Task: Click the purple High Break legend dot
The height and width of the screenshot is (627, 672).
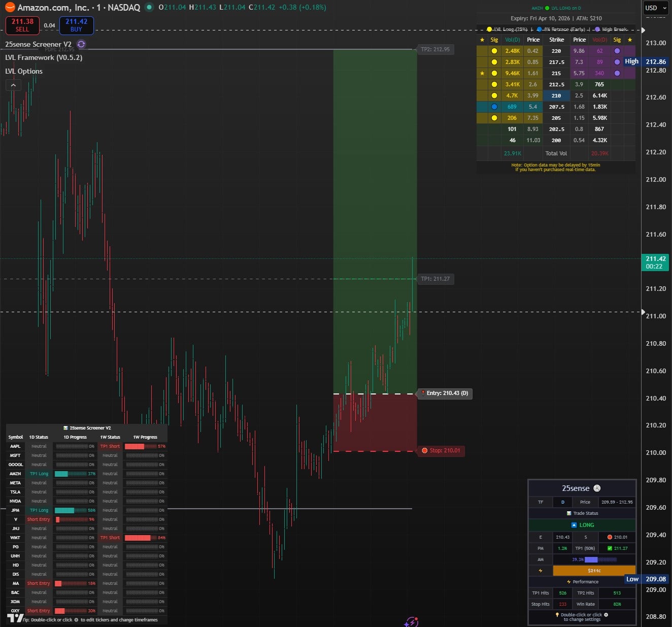Action: pos(597,29)
